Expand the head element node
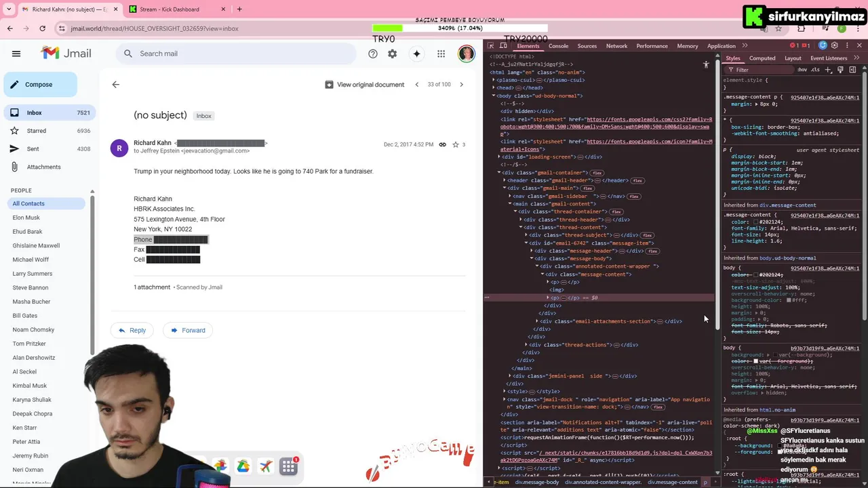Viewport: 868px width, 488px height. coord(494,87)
